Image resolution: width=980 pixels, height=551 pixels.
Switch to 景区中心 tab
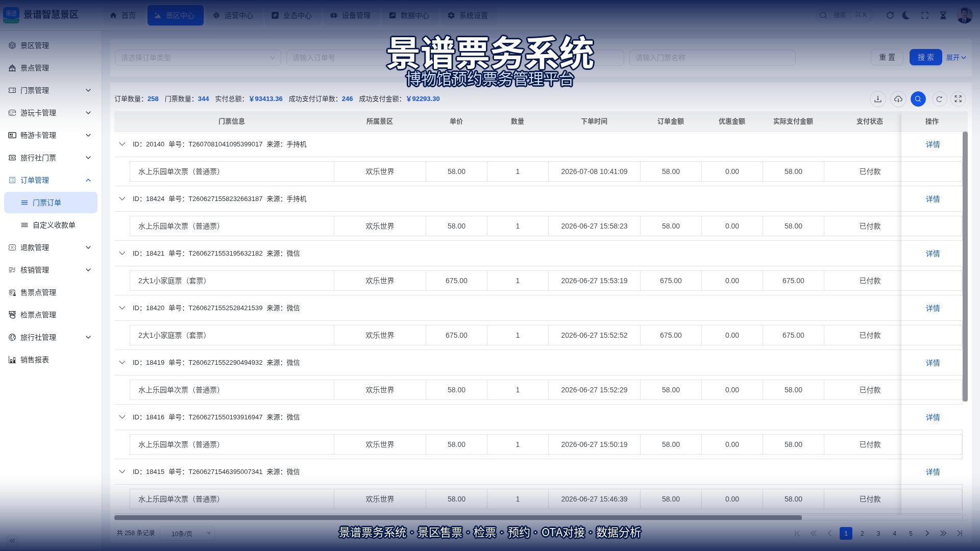(x=175, y=15)
